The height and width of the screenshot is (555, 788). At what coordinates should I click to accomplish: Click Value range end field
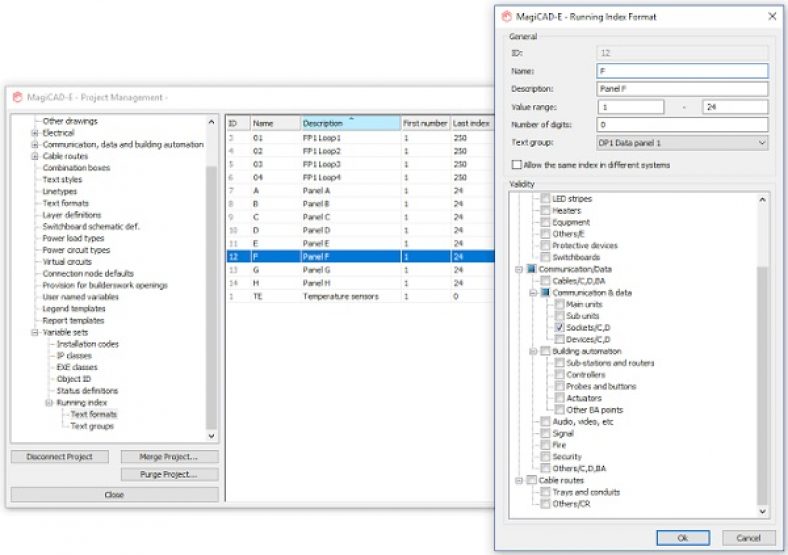[x=735, y=107]
